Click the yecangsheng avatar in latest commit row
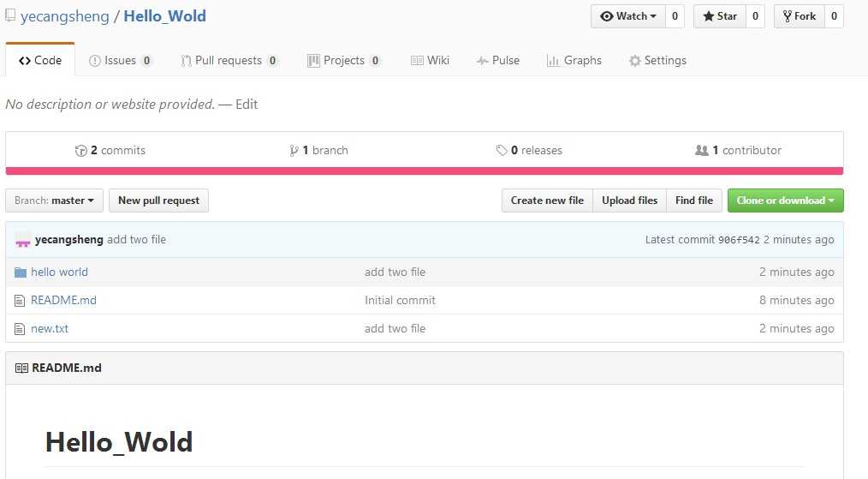 (23, 240)
